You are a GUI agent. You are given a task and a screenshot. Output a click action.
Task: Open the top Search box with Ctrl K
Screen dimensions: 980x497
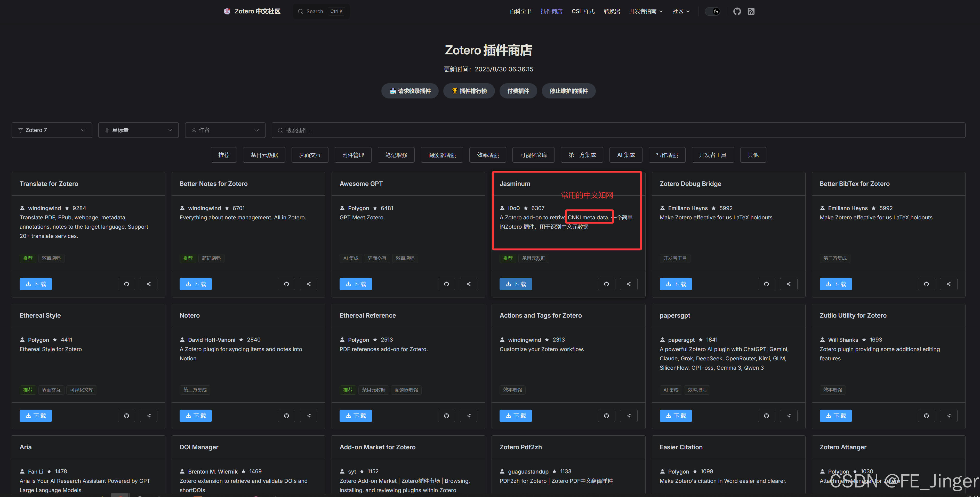point(321,11)
